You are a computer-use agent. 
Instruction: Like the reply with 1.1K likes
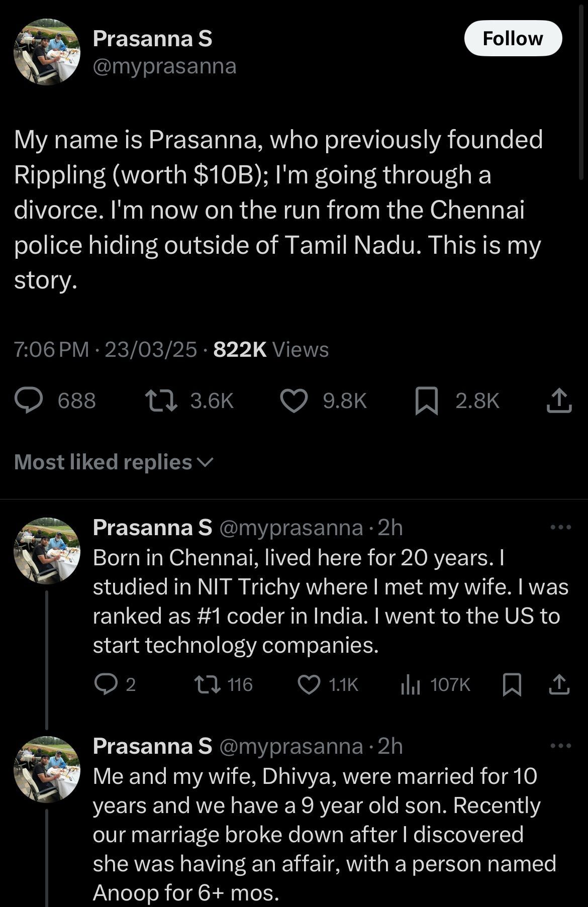point(309,684)
